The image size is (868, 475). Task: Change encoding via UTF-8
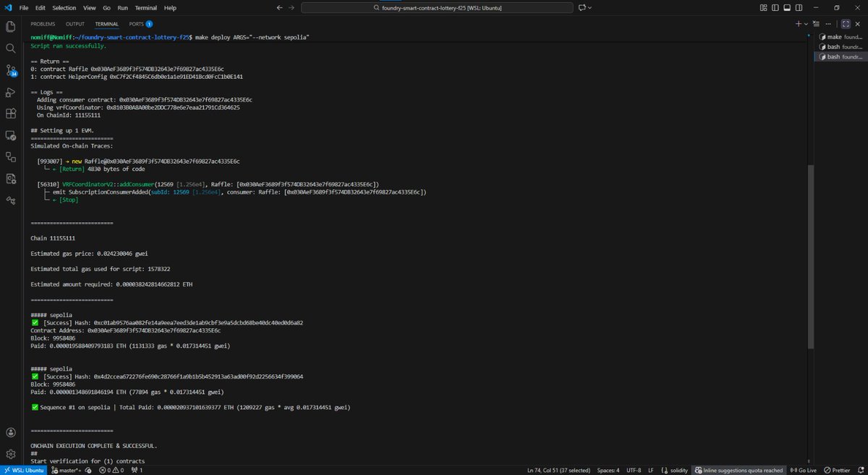pos(635,470)
